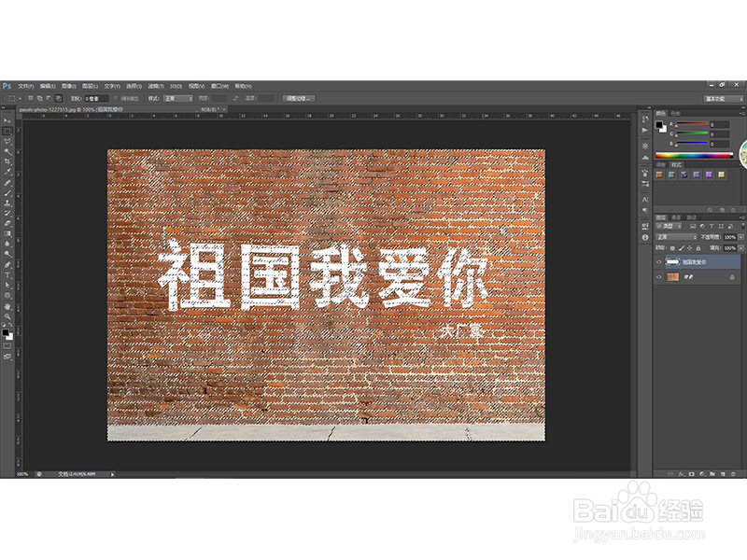The width and height of the screenshot is (747, 560).
Task: Open the layer filter 类型 dropdown
Action: click(x=669, y=226)
